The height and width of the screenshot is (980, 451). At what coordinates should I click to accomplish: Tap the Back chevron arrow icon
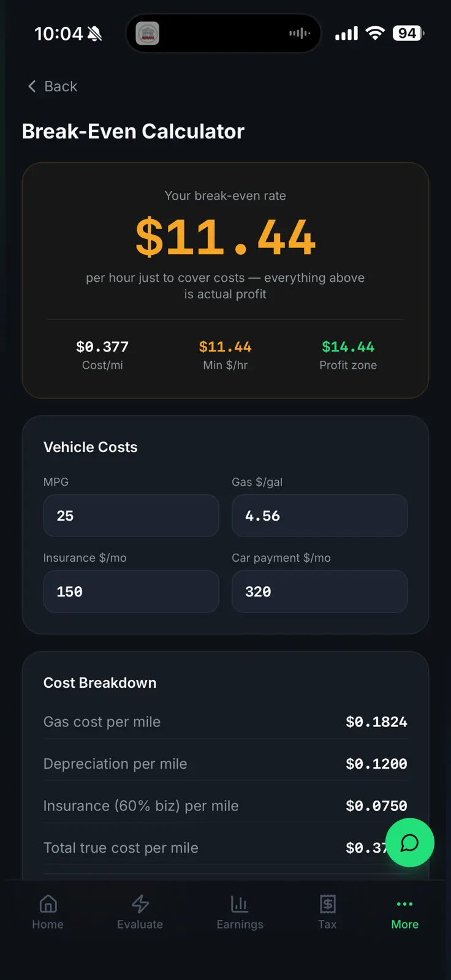[32, 86]
